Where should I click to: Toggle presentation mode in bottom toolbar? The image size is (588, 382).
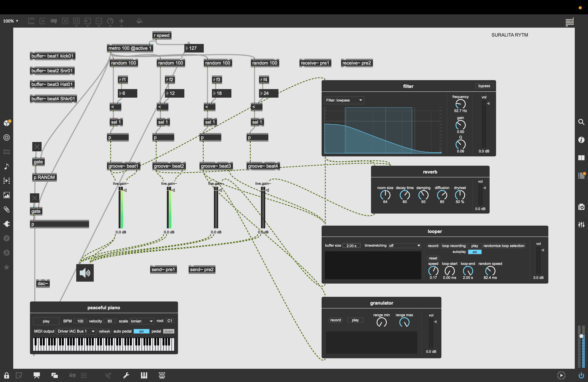[37, 376]
